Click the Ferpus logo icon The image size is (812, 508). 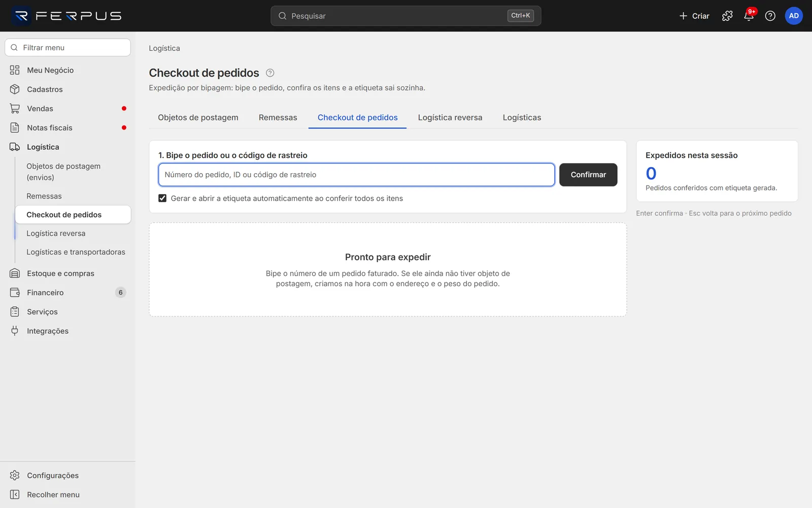(21, 16)
